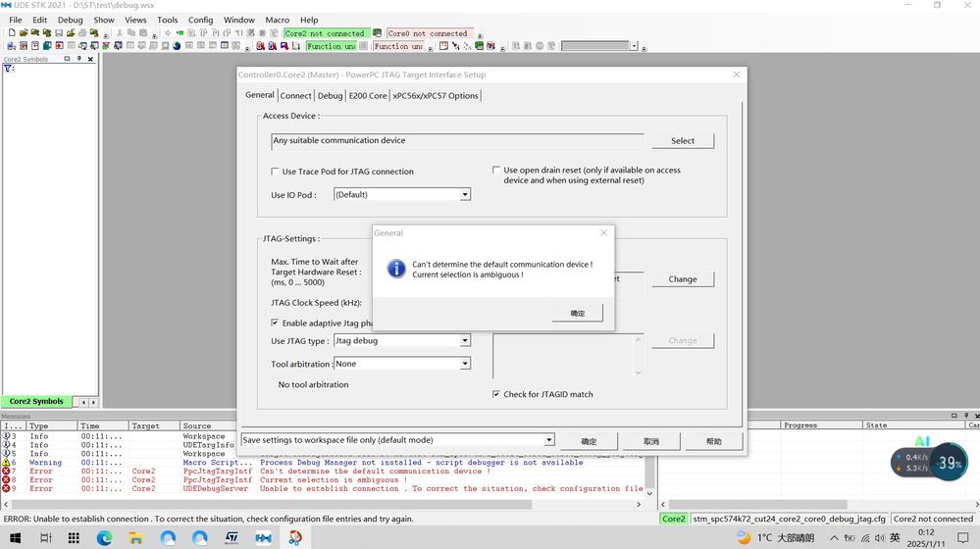The height and width of the screenshot is (549, 980).
Task: Click the 取消 cancel button
Action: [651, 441]
